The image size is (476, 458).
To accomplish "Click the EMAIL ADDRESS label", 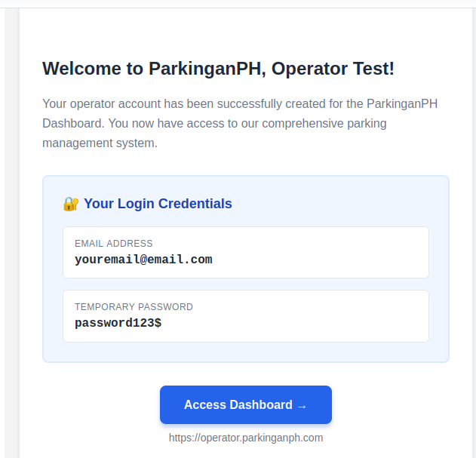I will coord(114,243).
